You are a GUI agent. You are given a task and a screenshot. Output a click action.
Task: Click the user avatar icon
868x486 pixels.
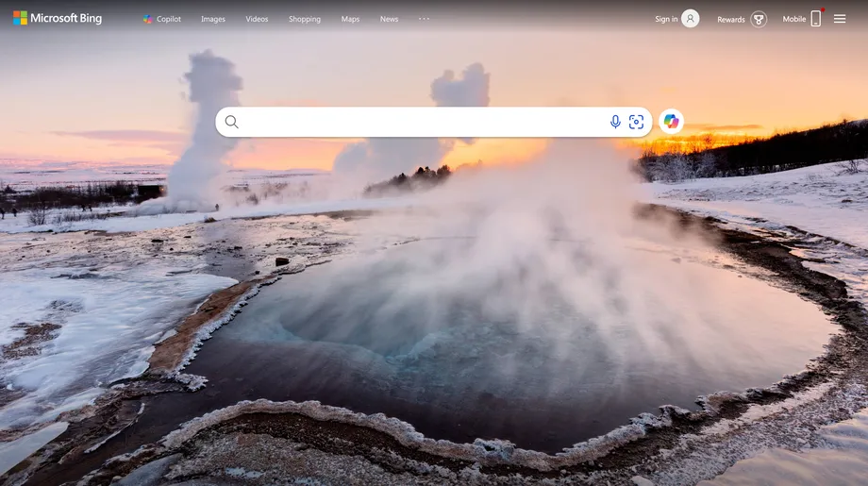tap(691, 19)
